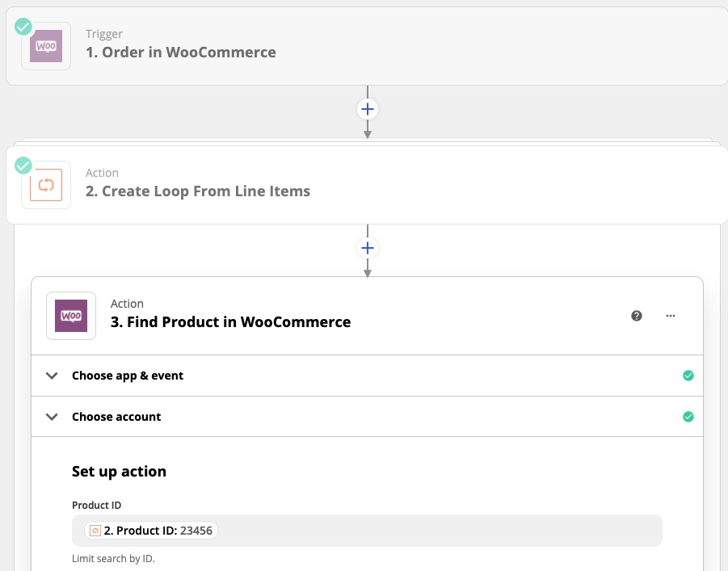Open the three-dot menu on step 3
This screenshot has height=571, width=728.
point(670,316)
